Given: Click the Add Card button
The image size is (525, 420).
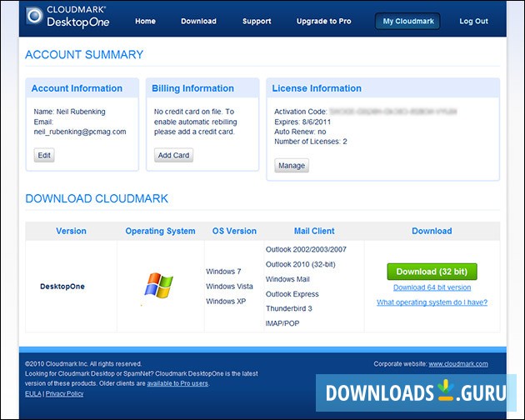Looking at the screenshot, I should point(173,155).
